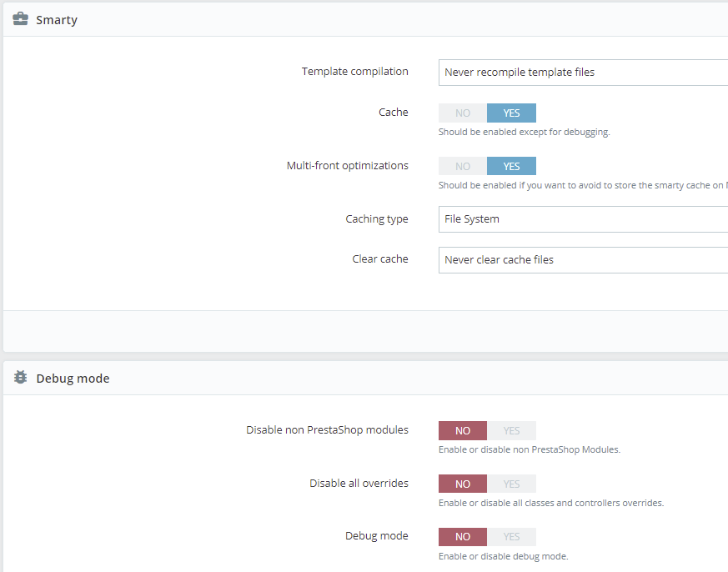Image resolution: width=728 pixels, height=572 pixels.
Task: Click the Smarty briefcase icon
Action: [20, 18]
